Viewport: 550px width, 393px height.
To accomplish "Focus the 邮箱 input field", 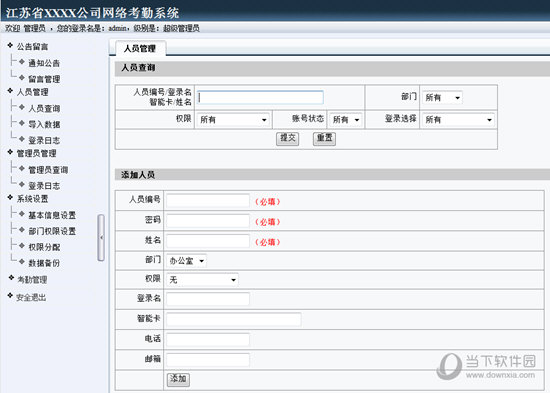I will 208,360.
